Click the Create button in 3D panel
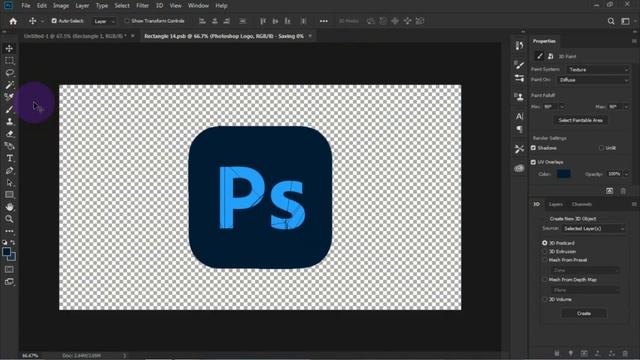Image resolution: width=640 pixels, height=360 pixels. [584, 313]
